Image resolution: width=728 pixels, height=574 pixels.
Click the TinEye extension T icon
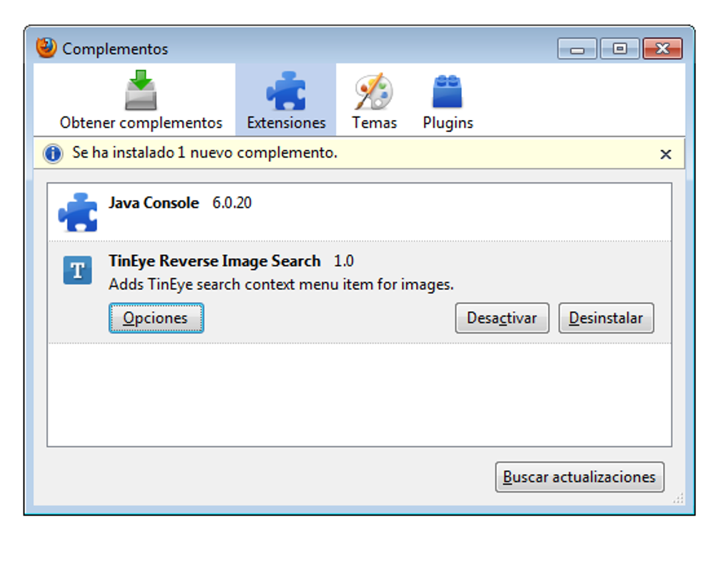pos(78,270)
